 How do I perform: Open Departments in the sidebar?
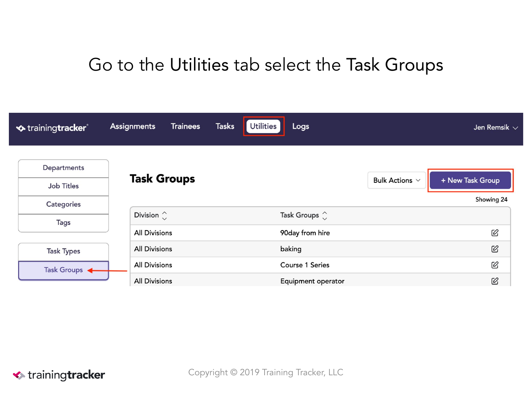click(x=63, y=168)
